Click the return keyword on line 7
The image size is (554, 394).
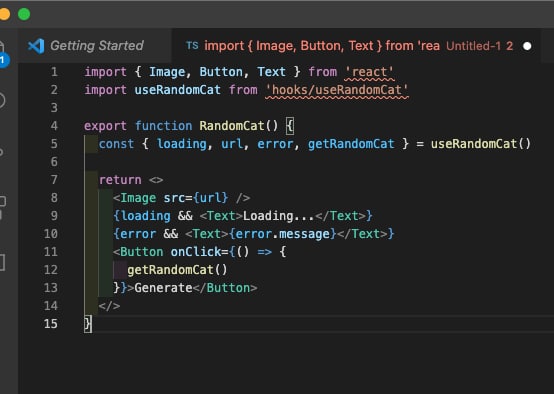click(120, 180)
